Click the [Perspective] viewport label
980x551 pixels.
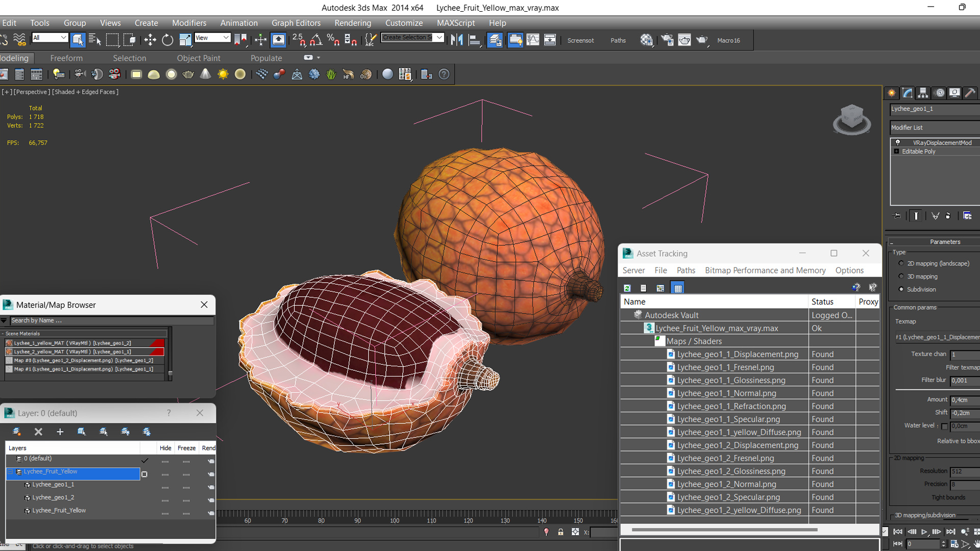(x=32, y=92)
